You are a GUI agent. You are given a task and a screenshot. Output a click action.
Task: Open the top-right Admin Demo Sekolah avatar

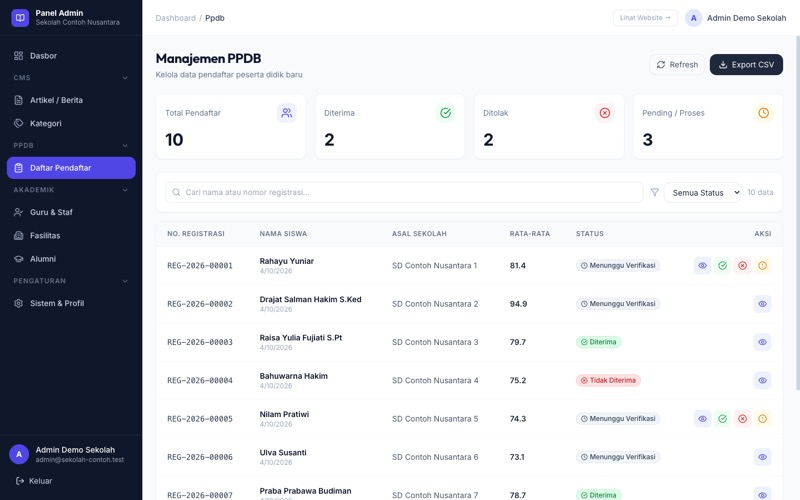coord(693,18)
